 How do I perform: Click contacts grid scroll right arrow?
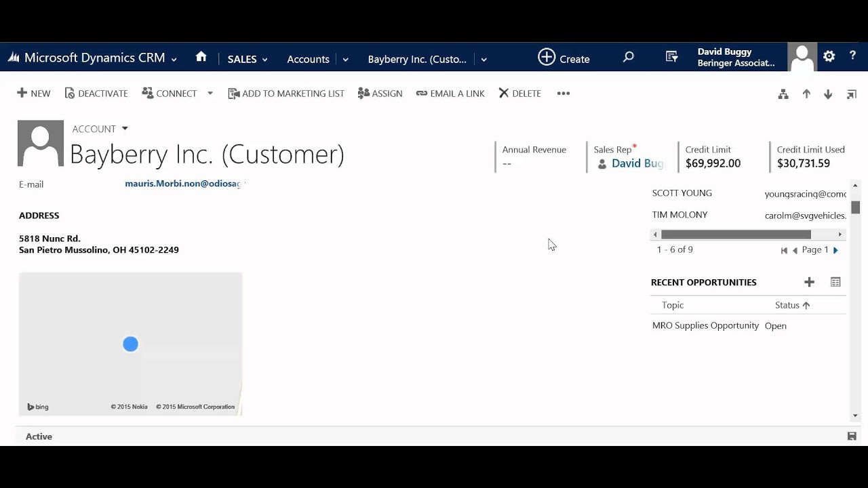click(840, 235)
